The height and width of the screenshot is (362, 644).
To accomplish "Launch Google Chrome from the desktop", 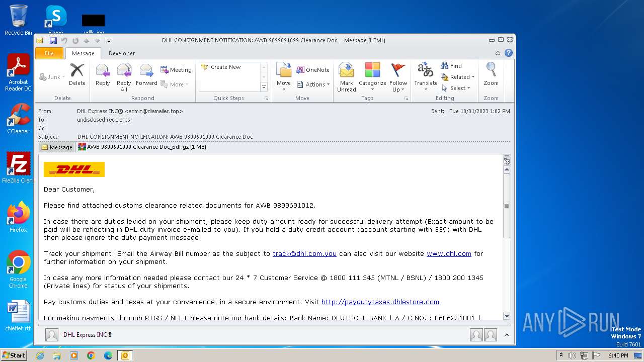I will (18, 269).
